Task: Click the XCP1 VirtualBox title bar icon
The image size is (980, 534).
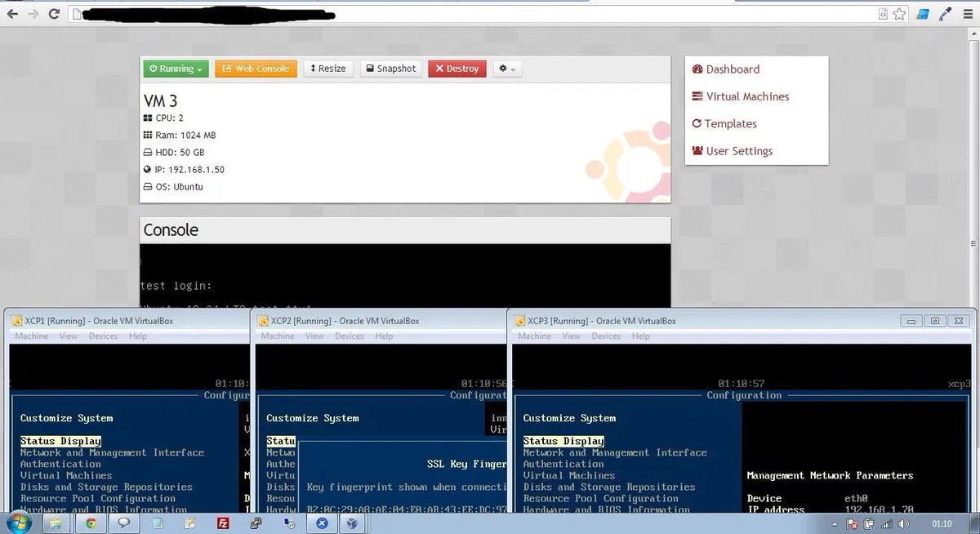Action: pyautogui.click(x=17, y=321)
